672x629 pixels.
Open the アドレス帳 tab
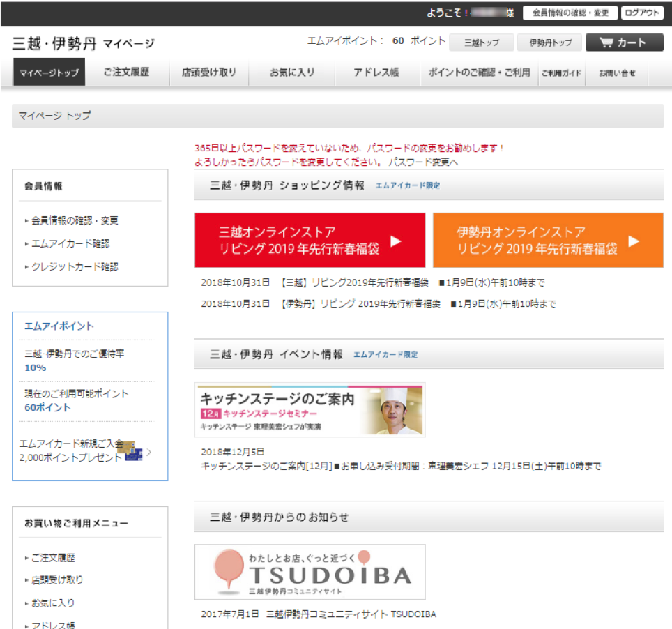(376, 72)
